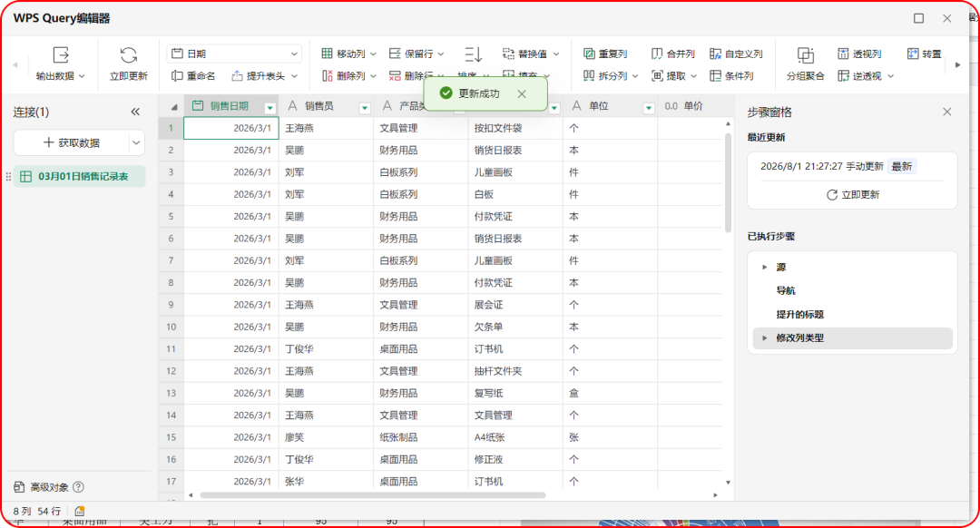Click the cell 复写纸
The width and height of the screenshot is (980, 528).
(515, 393)
